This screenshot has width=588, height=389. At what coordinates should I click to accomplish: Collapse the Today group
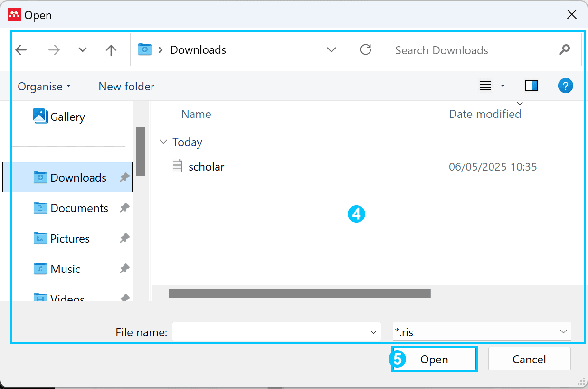point(163,142)
